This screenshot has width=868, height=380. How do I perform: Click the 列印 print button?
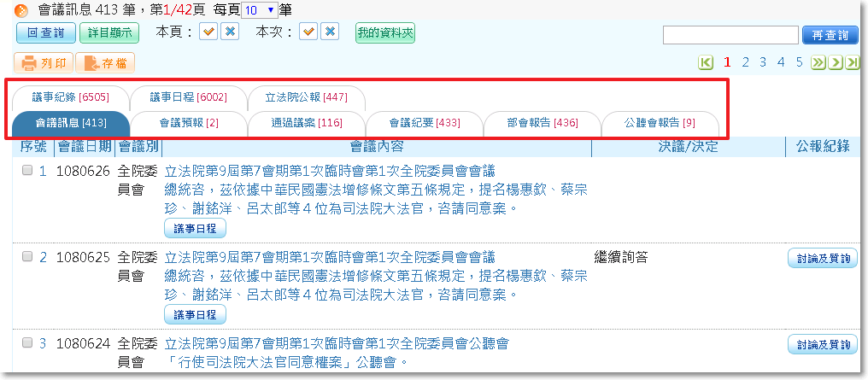click(x=43, y=62)
